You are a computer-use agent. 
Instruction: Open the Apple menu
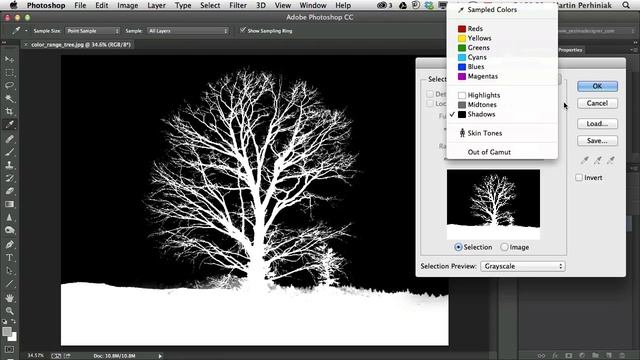point(13,5)
